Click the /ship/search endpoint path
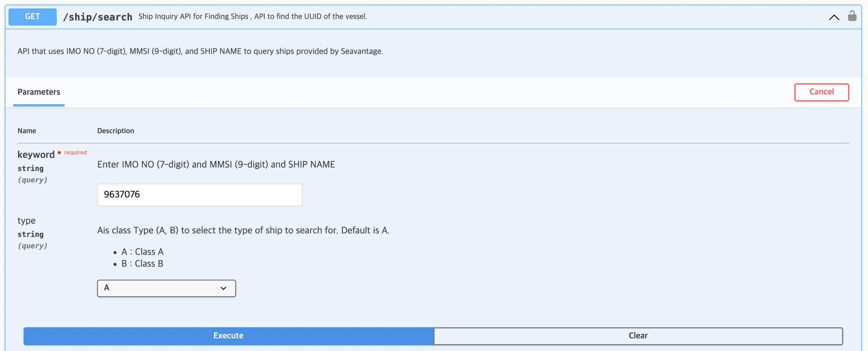 97,17
